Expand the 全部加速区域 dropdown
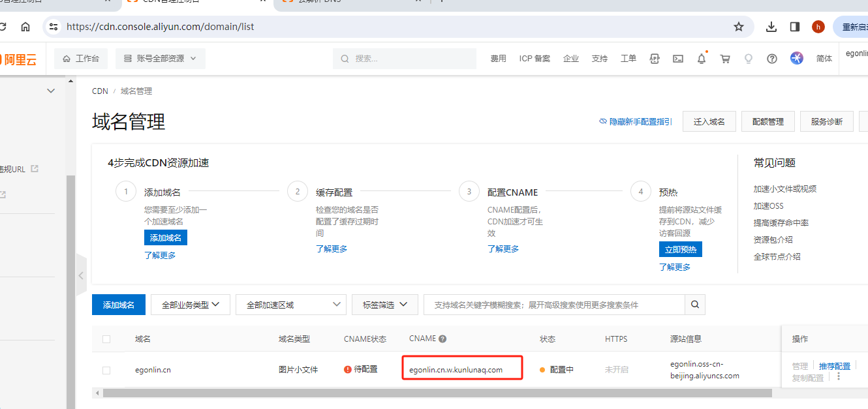The image size is (868, 409). (291, 305)
